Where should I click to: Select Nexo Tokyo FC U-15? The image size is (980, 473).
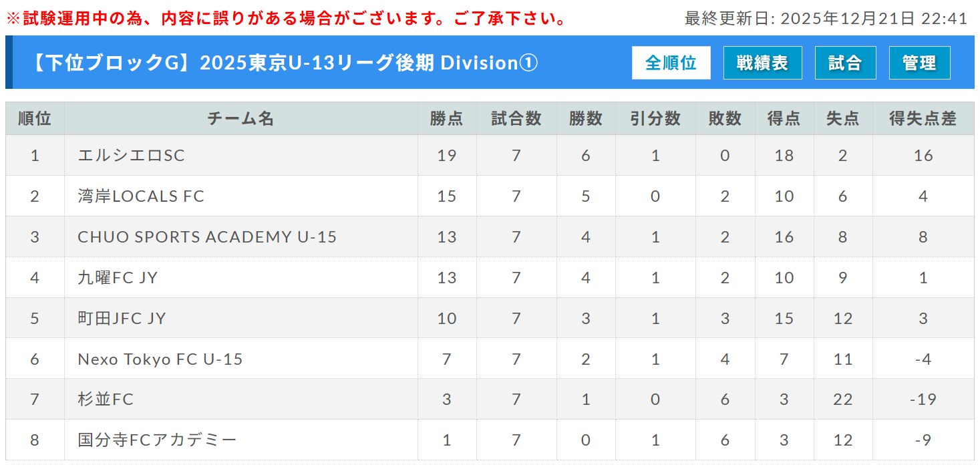(x=160, y=359)
